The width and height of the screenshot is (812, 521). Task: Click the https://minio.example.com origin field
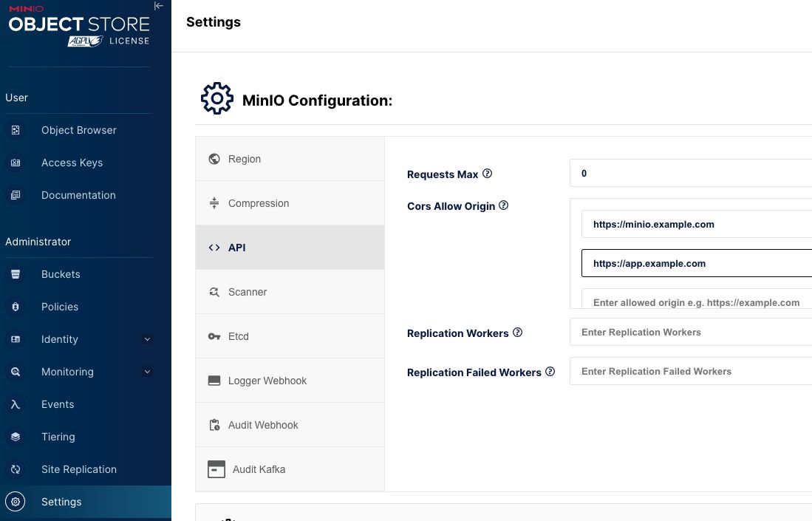[x=697, y=224]
